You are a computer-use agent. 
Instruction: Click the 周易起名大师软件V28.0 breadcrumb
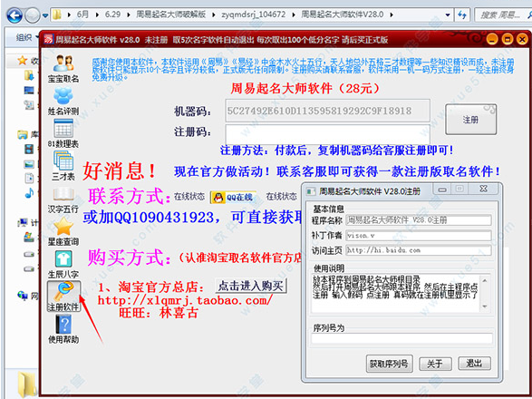(x=343, y=15)
